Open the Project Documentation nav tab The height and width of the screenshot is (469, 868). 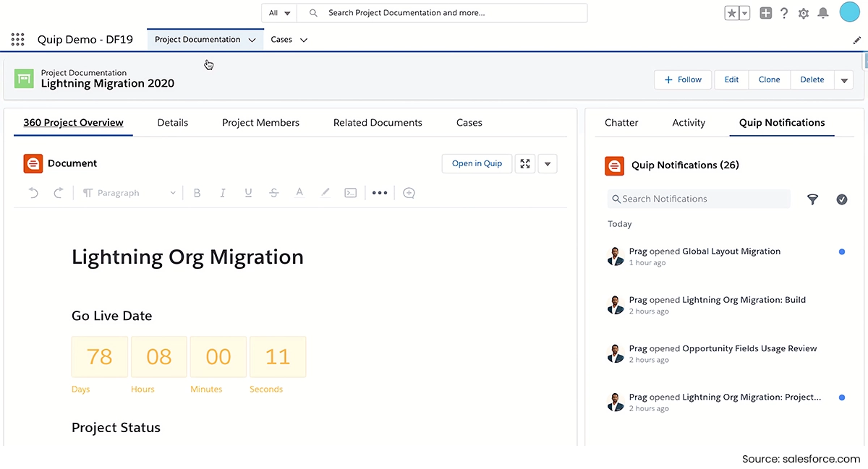point(197,40)
